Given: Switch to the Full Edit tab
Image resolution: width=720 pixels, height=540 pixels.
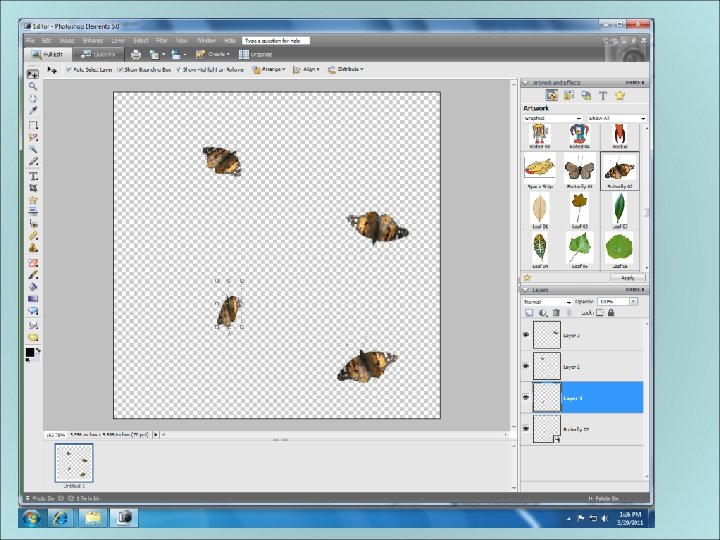Looking at the screenshot, I should (x=48, y=55).
